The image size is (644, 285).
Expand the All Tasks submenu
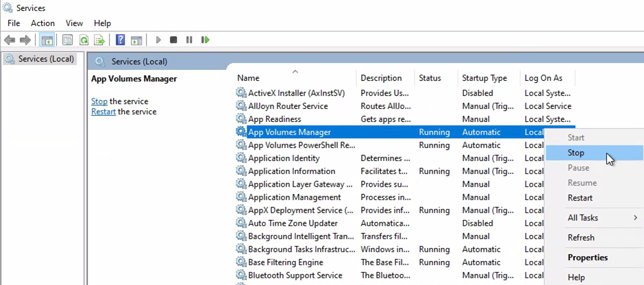582,218
